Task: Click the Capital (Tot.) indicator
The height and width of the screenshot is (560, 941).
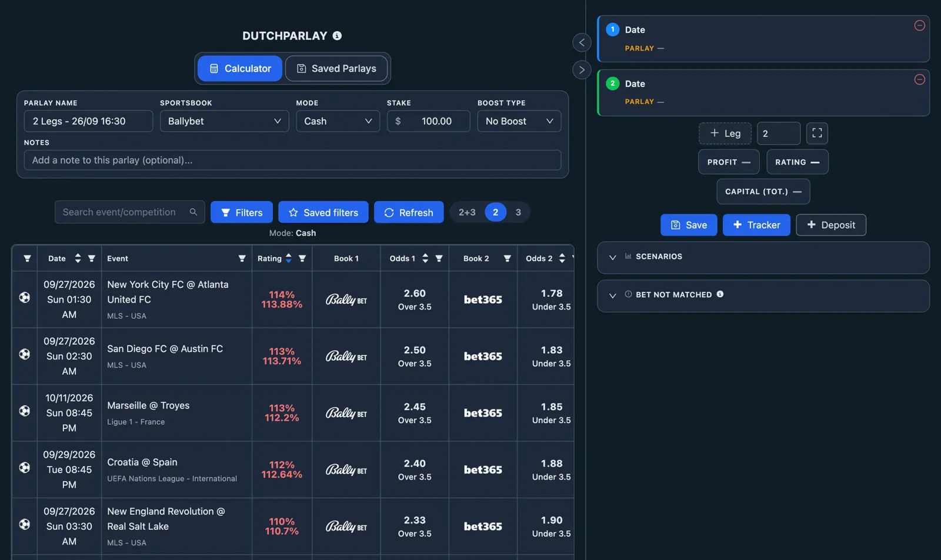Action: pos(763,192)
